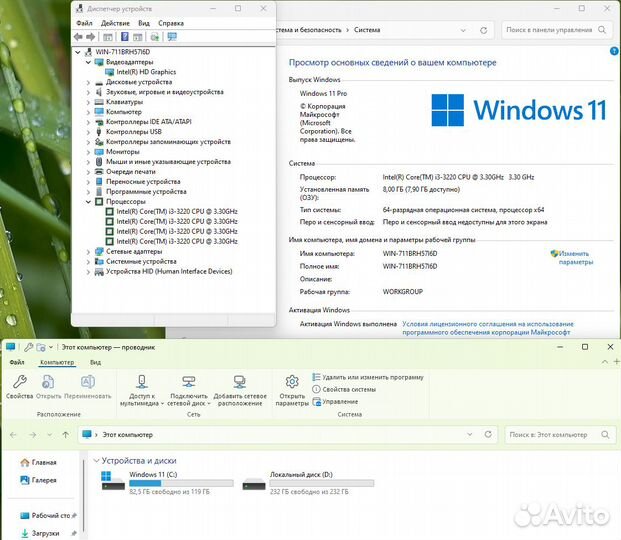
Task: Open the Help icon in Device Manager toolbar
Action: coord(124,37)
